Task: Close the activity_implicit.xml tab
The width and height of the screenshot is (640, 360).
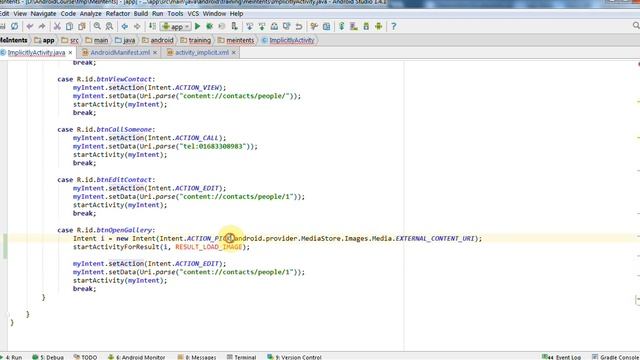Action: (233, 53)
